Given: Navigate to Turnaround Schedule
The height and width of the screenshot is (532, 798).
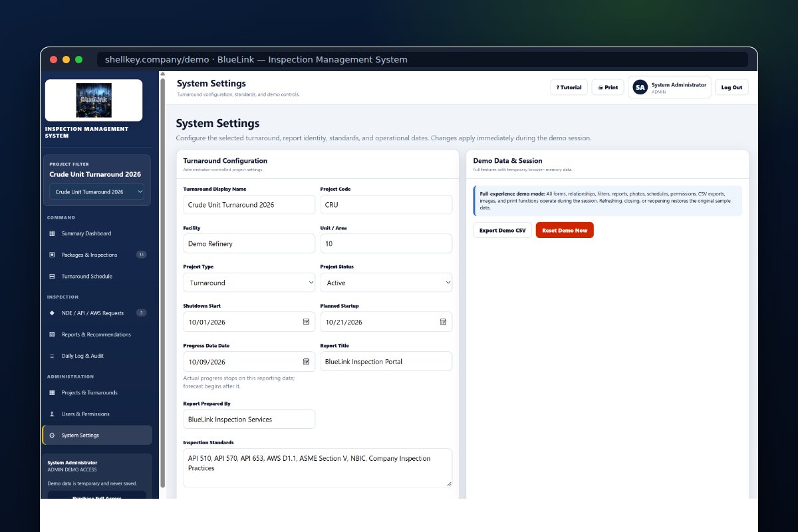Looking at the screenshot, I should click(x=97, y=276).
